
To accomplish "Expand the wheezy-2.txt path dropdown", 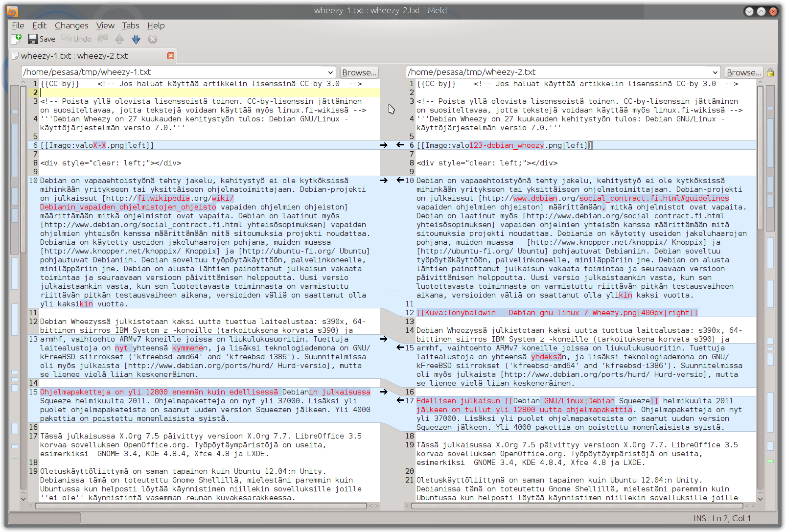I will (x=715, y=72).
